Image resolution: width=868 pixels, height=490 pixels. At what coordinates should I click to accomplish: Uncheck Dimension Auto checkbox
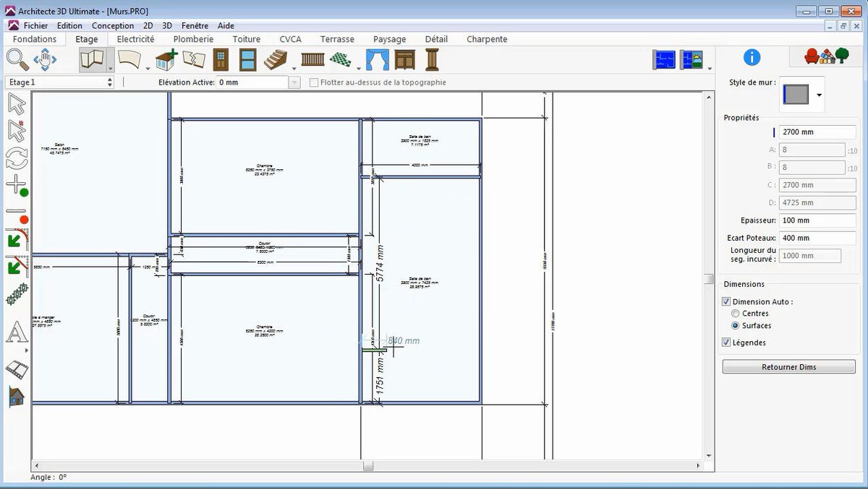726,301
